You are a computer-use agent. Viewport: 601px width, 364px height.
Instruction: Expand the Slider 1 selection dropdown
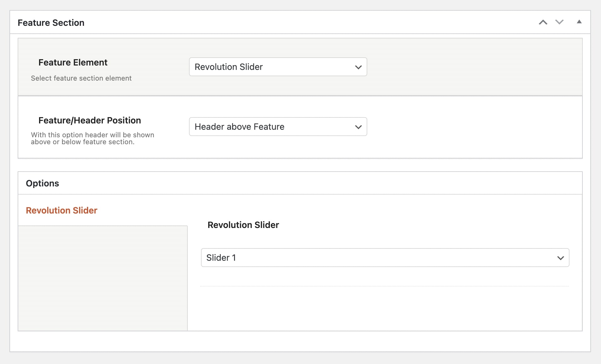[x=378, y=258]
